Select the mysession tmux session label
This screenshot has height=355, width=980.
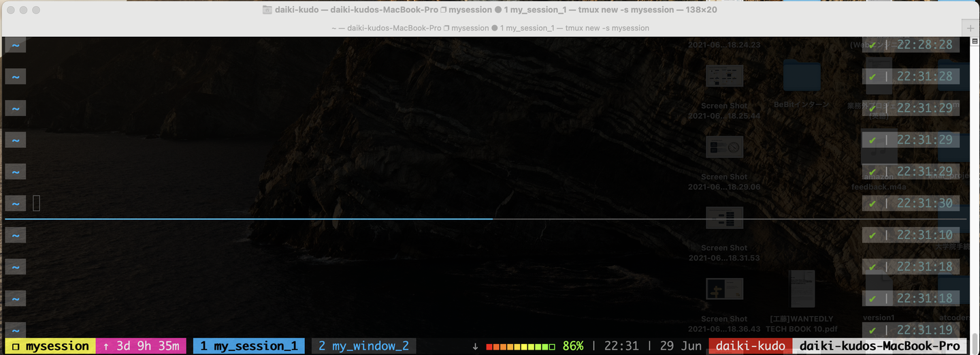(51, 346)
